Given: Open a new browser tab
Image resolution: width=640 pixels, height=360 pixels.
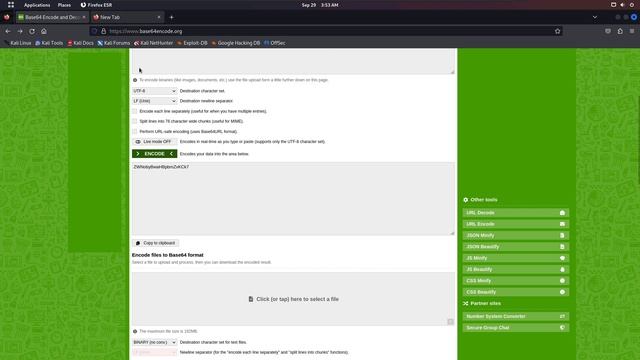Looking at the screenshot, I should click(x=171, y=17).
